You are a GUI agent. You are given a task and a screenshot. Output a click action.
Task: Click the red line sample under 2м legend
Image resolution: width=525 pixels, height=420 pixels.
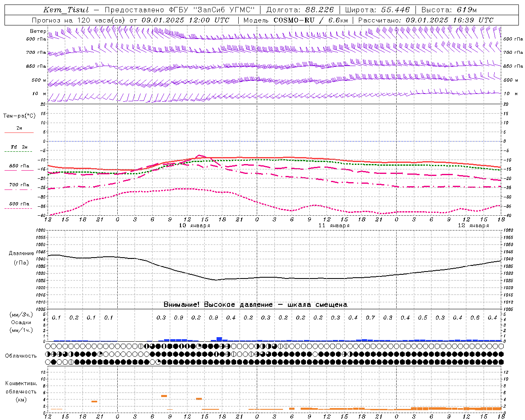19,133
